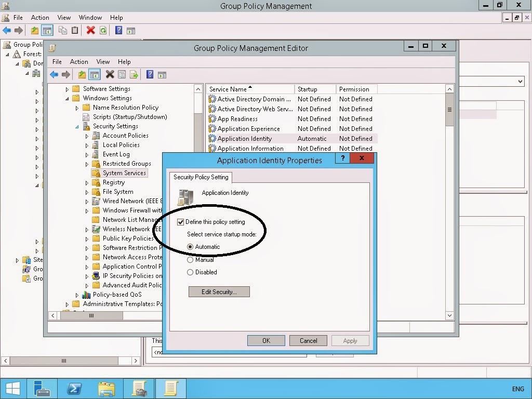The width and height of the screenshot is (532, 399).
Task: Click the Edit Security... button
Action: pos(219,292)
